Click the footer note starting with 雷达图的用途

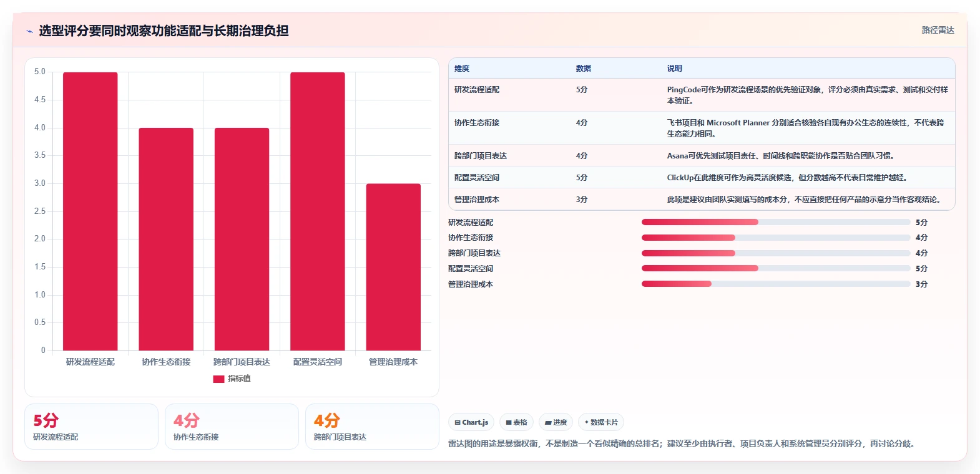click(x=683, y=444)
